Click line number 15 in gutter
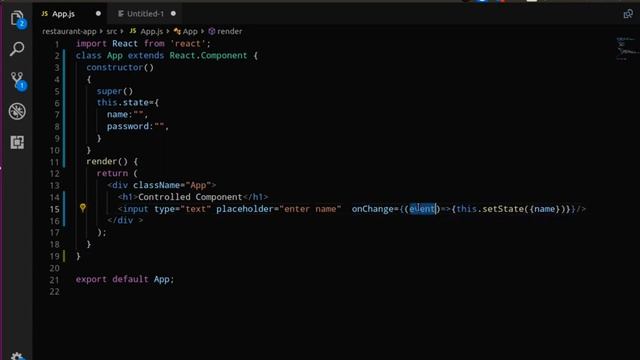The width and height of the screenshot is (640, 360). (55, 209)
